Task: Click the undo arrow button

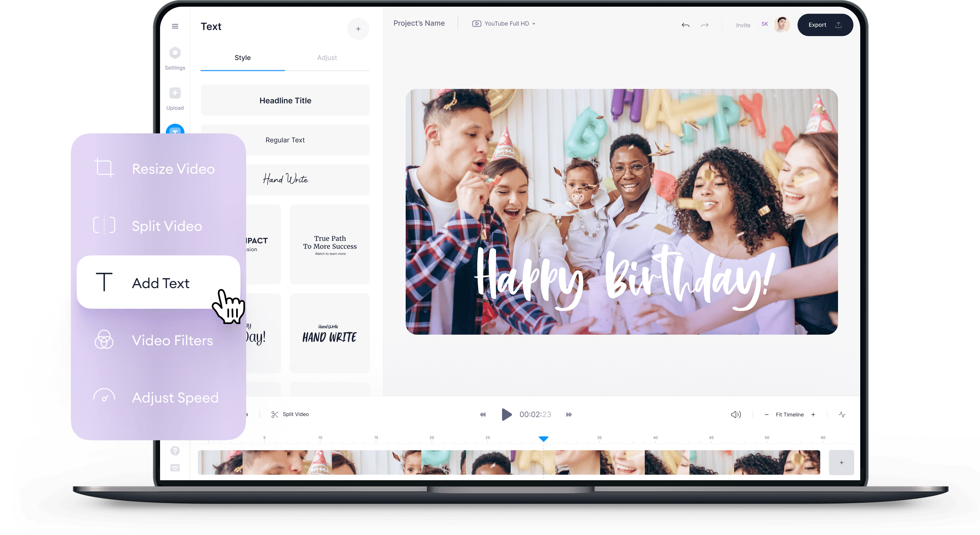Action: point(685,25)
